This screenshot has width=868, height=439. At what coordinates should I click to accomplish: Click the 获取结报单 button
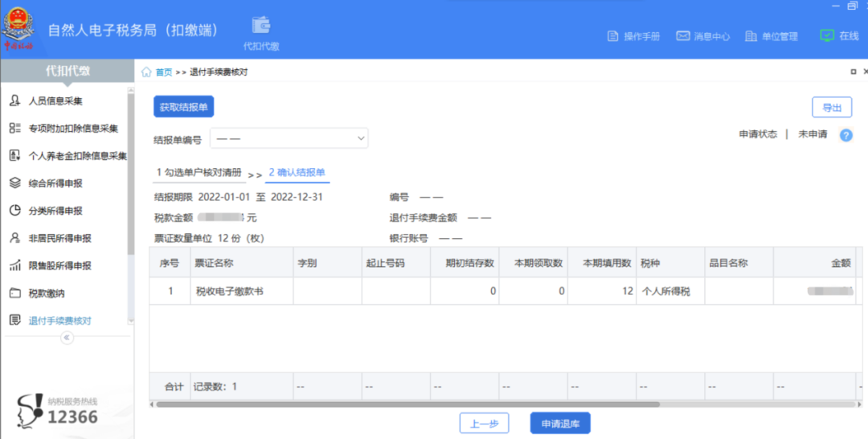coord(184,107)
